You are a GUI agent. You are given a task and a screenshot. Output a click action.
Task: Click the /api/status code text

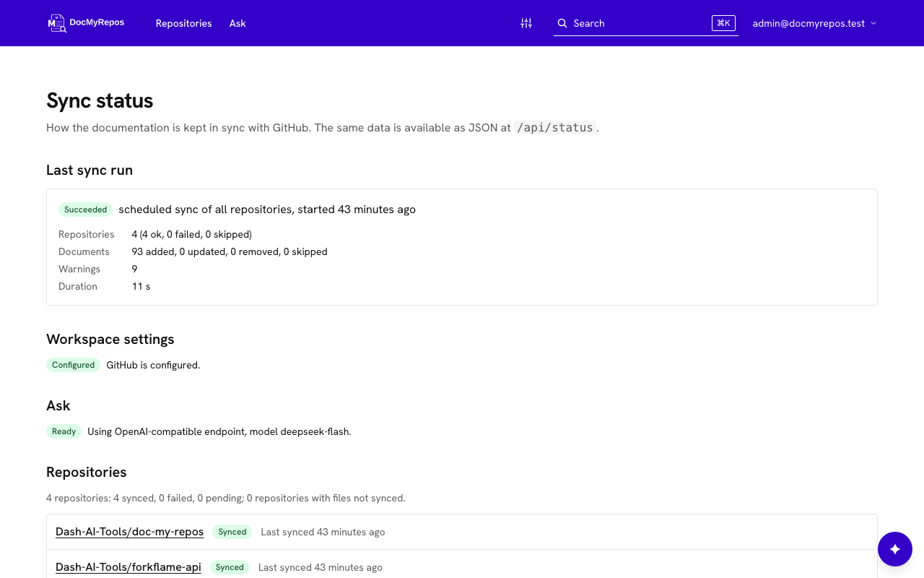pos(555,128)
